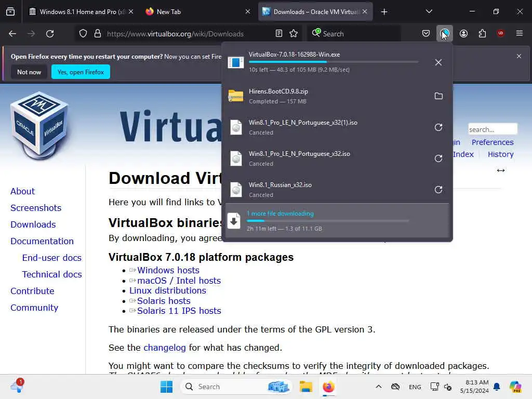Retry Win8.1_Pro_LE_N_Portuguese_x32.iso download
Viewport: 532px width, 399px height.
click(438, 158)
